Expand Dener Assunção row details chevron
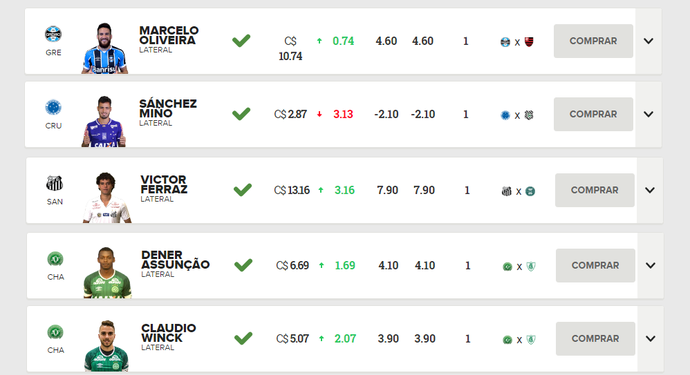Image resolution: width=690 pixels, height=375 pixels. click(x=650, y=265)
